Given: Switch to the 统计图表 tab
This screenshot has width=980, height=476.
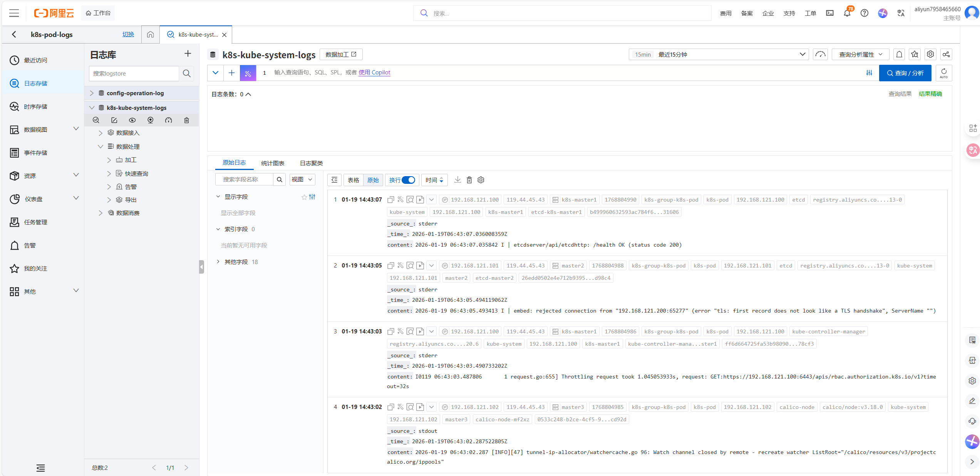Looking at the screenshot, I should click(x=273, y=163).
